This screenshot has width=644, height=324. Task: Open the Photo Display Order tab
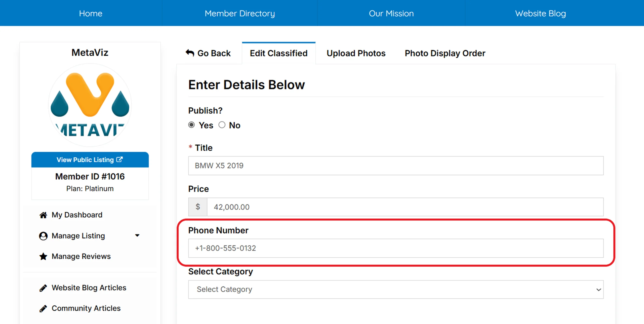[445, 53]
